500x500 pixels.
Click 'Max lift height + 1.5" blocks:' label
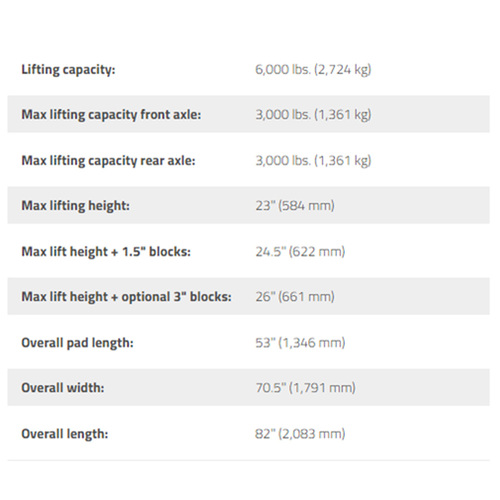(x=106, y=252)
